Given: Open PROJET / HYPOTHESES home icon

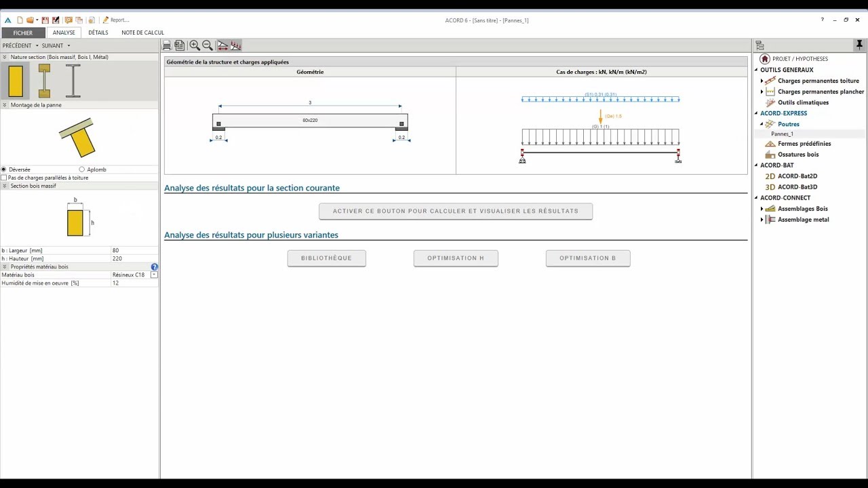Looking at the screenshot, I should click(765, 59).
